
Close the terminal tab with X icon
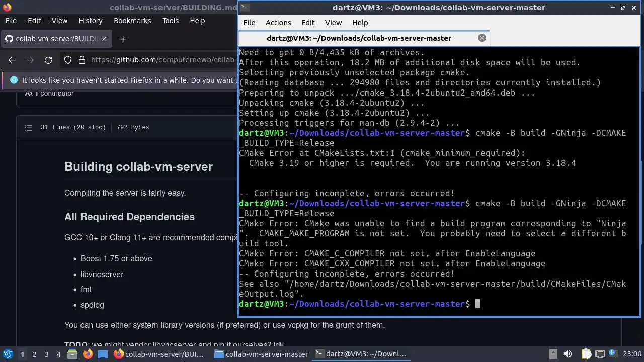pyautogui.click(x=481, y=38)
